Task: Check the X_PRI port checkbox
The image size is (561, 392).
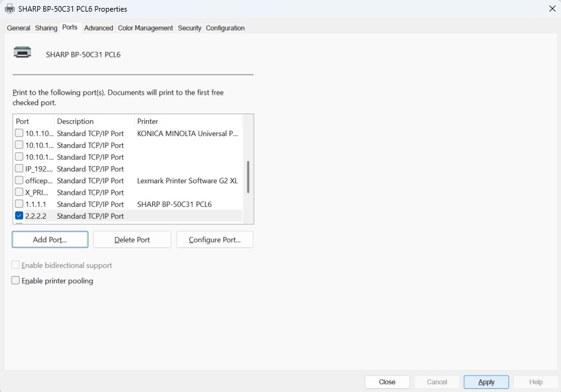Action: (x=20, y=192)
